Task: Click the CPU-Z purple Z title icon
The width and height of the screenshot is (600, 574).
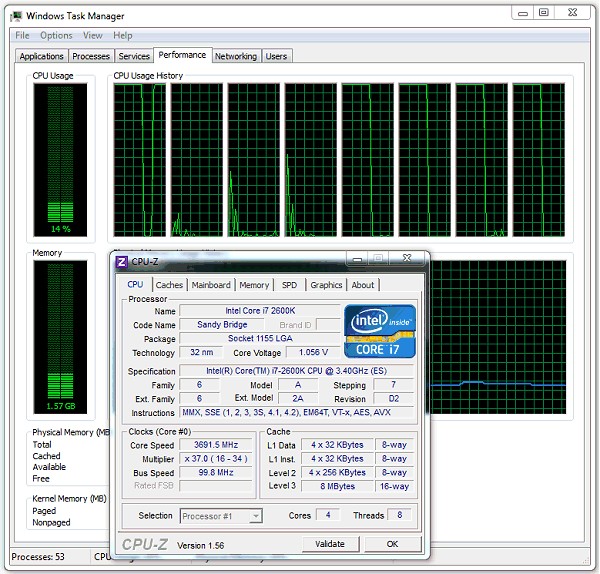Action: (x=121, y=262)
